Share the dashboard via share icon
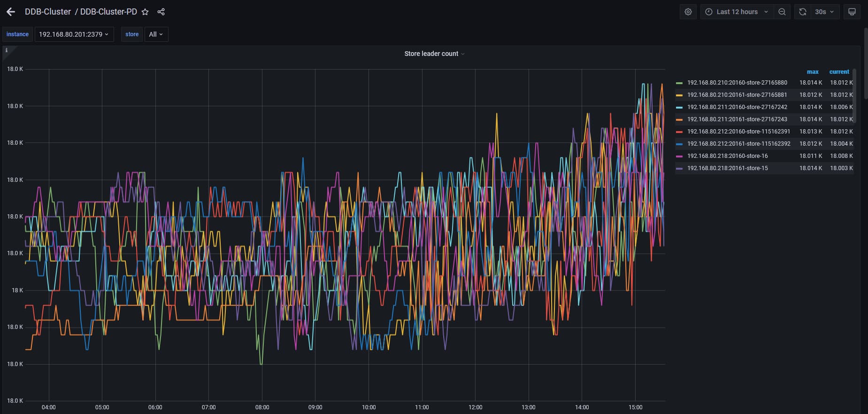This screenshot has width=868, height=414. pyautogui.click(x=161, y=12)
